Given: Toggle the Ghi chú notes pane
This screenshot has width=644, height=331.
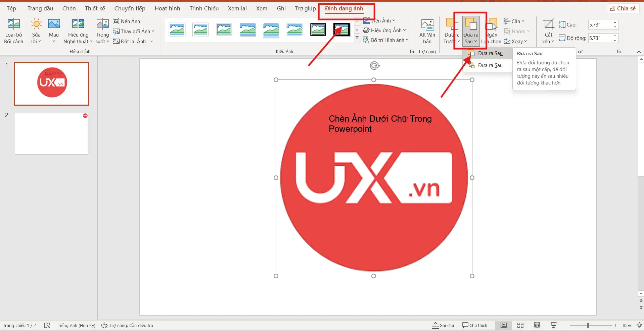Looking at the screenshot, I should click(443, 325).
